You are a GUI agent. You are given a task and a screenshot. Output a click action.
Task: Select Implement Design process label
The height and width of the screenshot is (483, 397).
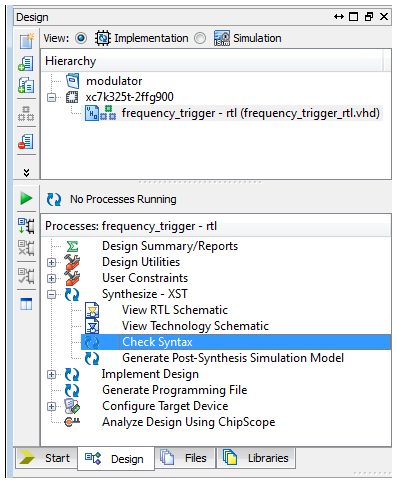pyautogui.click(x=150, y=374)
